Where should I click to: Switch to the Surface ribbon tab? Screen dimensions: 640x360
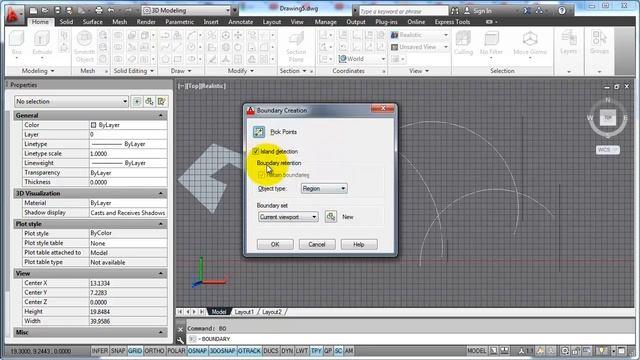pyautogui.click(x=93, y=22)
